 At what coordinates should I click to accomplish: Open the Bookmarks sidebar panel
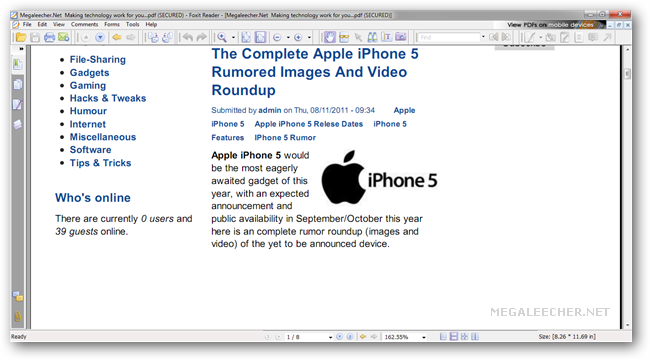pyautogui.click(x=17, y=64)
